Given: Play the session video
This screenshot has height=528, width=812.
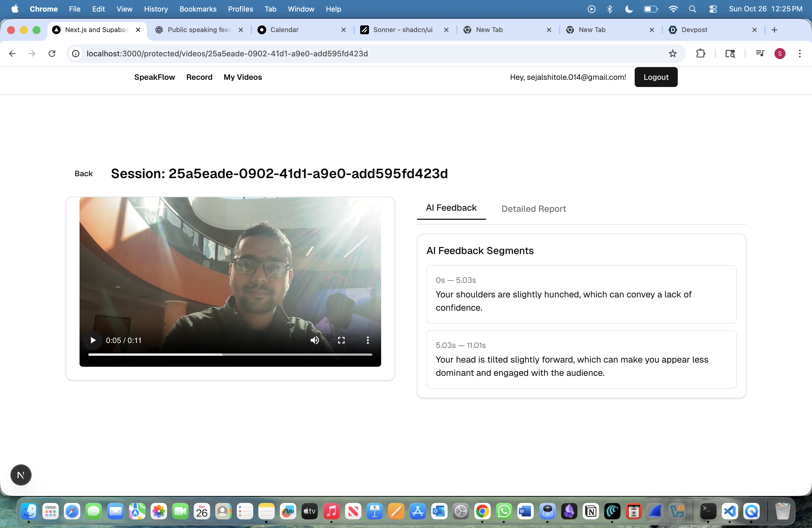Looking at the screenshot, I should point(93,340).
